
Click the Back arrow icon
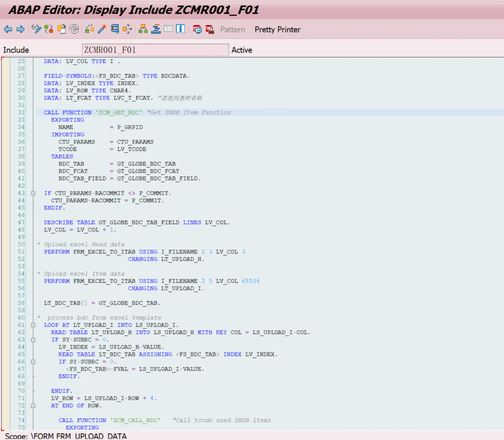(8, 30)
